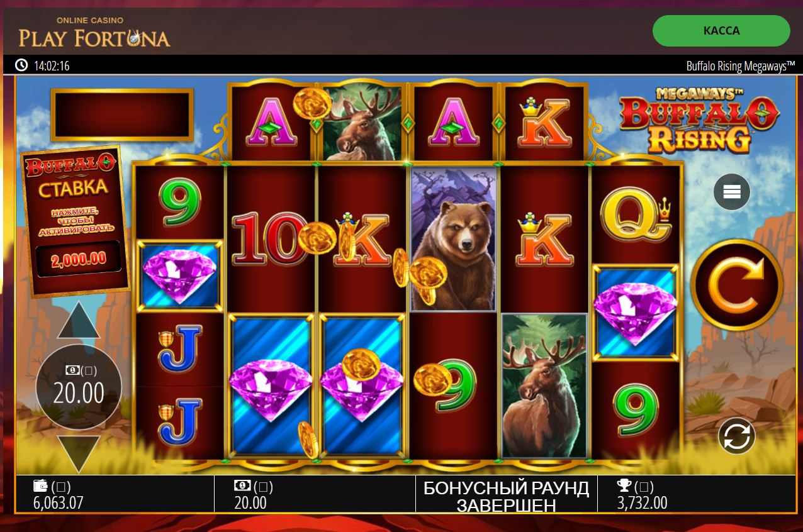
Task: Click the golden spin arrow button
Action: click(x=736, y=285)
